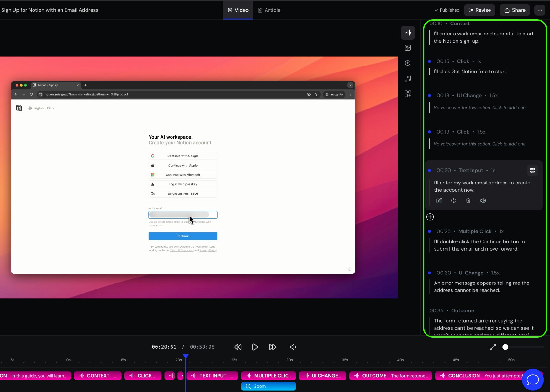Adjust the timeline zoom slider handle
Screen dimensions: 550x392
[x=505, y=347]
